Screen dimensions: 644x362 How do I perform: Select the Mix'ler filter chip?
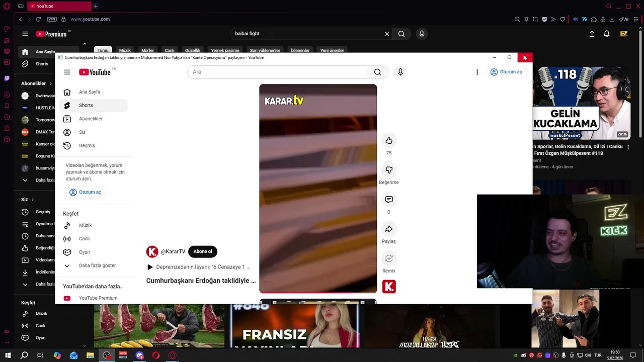(147, 50)
